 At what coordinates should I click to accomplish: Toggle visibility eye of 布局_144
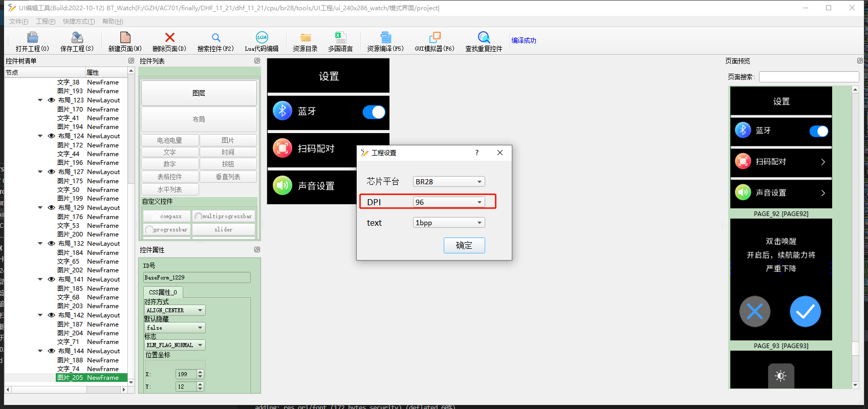pyautogui.click(x=51, y=351)
